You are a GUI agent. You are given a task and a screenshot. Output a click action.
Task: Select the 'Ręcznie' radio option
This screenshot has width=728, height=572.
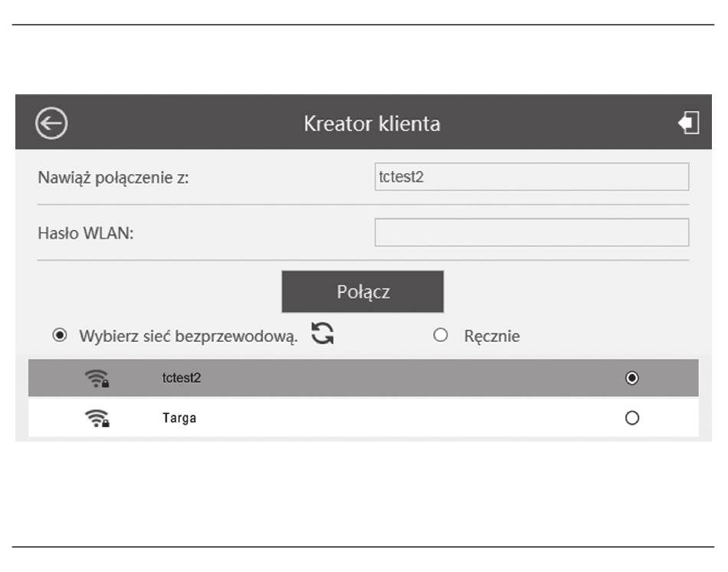pyautogui.click(x=440, y=335)
